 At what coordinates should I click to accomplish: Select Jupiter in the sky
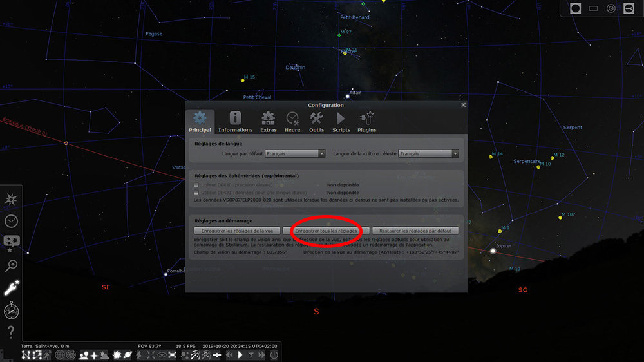click(x=493, y=251)
